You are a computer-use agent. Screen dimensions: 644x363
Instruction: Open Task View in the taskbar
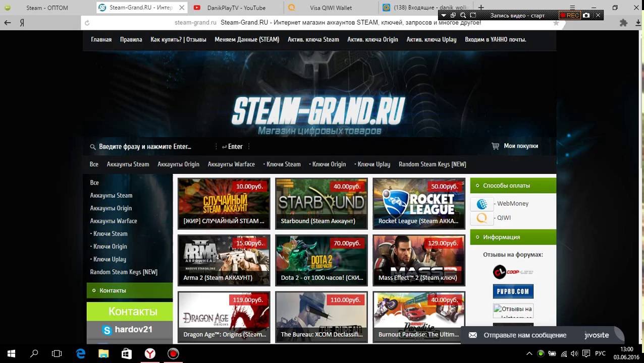coord(57,353)
